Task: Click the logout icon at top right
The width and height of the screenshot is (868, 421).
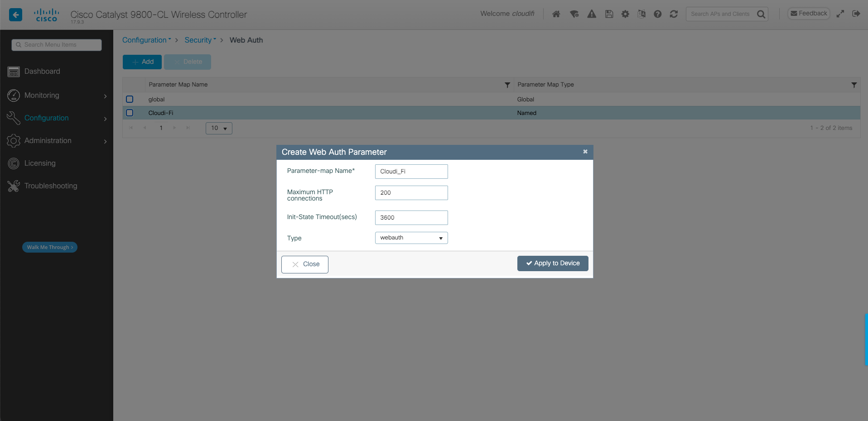Action: pyautogui.click(x=856, y=14)
